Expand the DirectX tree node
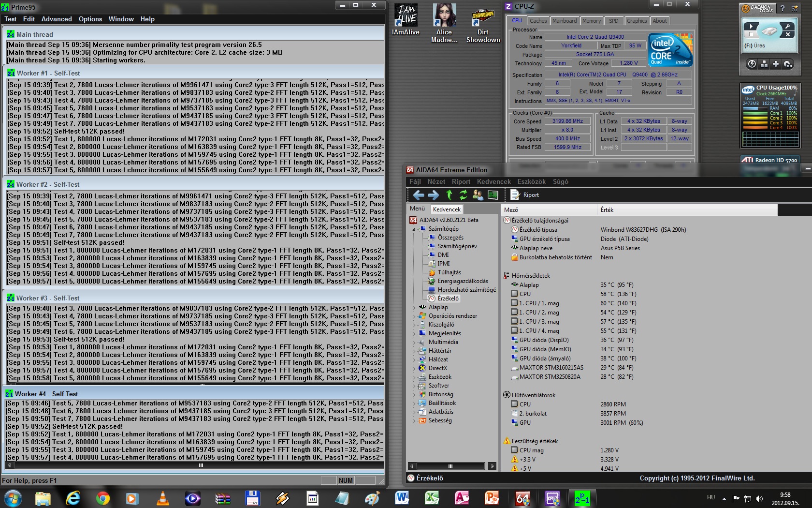812x508 pixels. point(414,368)
